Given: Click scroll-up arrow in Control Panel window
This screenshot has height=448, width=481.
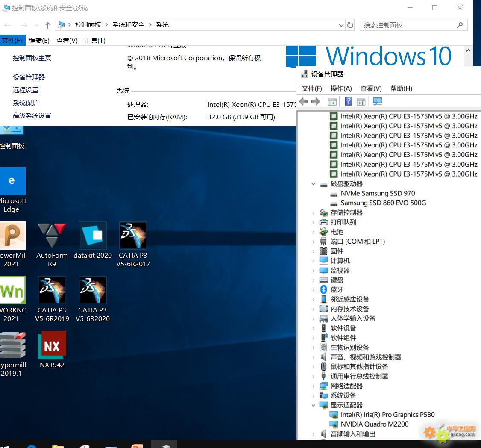Looking at the screenshot, I should click(x=468, y=50).
